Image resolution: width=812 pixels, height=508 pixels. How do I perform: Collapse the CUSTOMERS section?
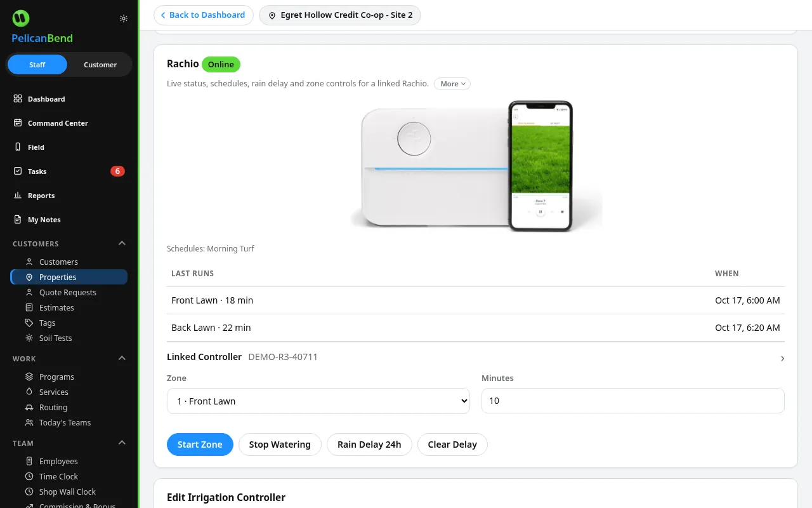122,243
